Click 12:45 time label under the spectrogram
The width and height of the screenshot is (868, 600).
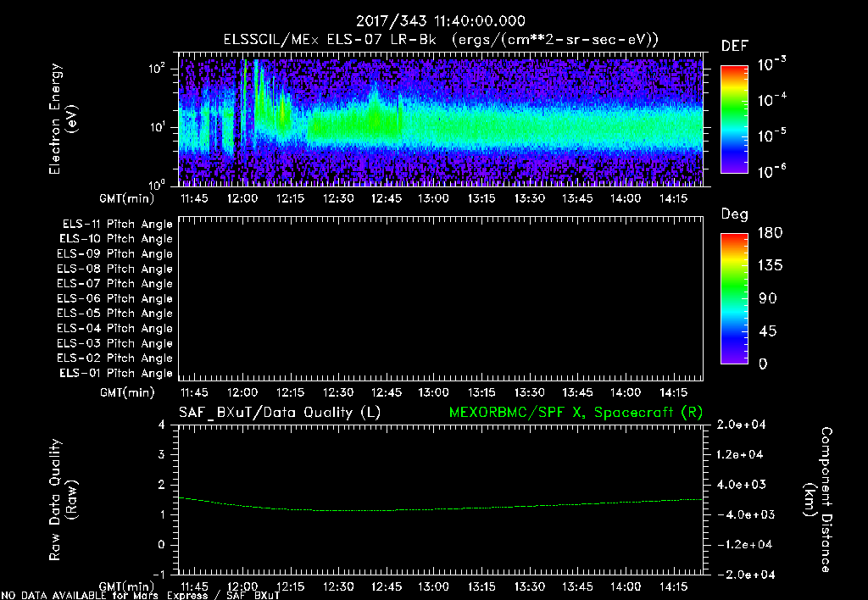point(386,198)
